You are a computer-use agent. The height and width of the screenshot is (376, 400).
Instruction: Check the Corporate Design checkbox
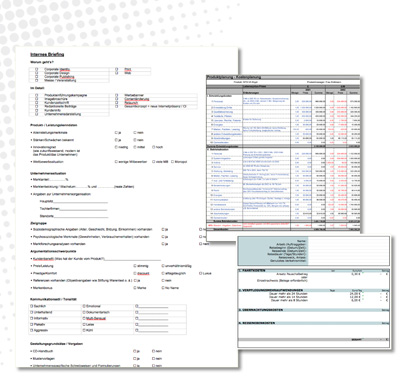[36, 73]
